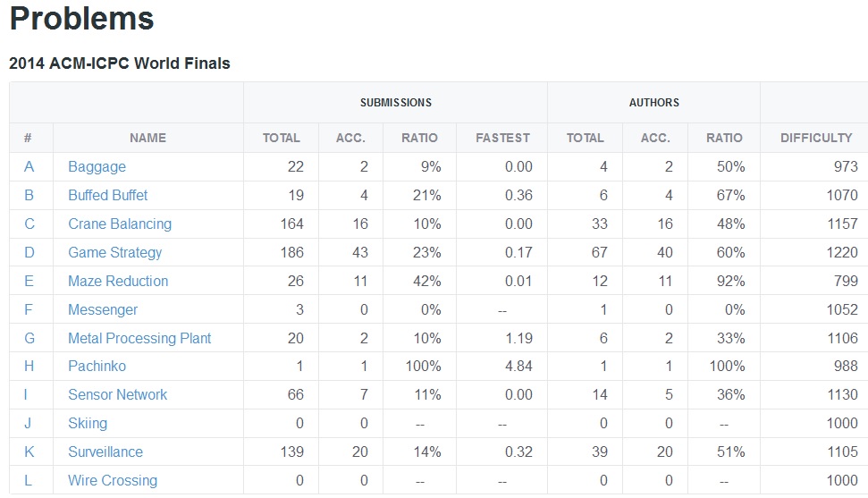Open the Baggage problem link
The width and height of the screenshot is (868, 498).
[97, 166]
